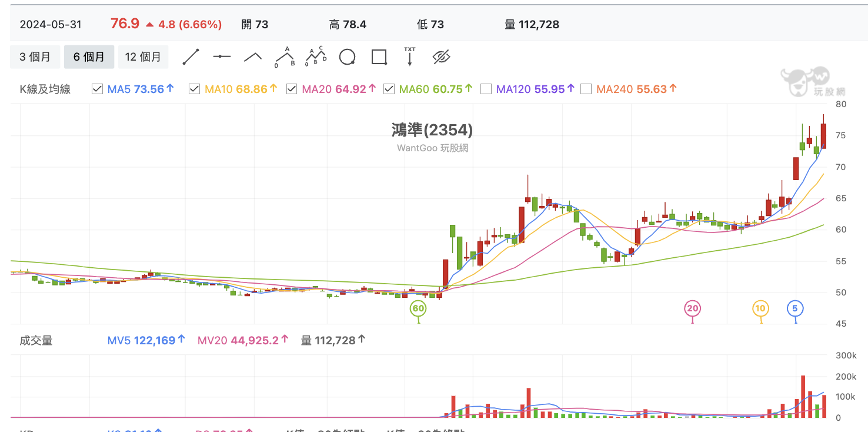Click the blue 5 marker on the chart
The height and width of the screenshot is (432, 868).
coord(795,308)
